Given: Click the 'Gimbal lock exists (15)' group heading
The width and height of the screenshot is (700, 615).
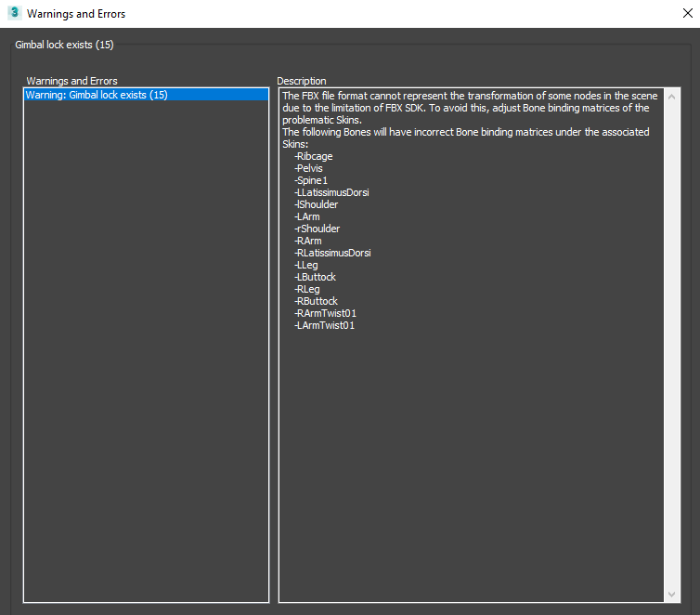Looking at the screenshot, I should 64,45.
